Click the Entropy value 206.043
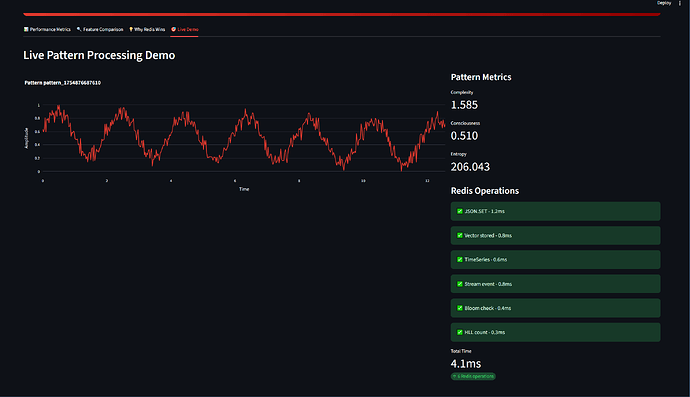Image resolution: width=690 pixels, height=397 pixels. (x=470, y=167)
